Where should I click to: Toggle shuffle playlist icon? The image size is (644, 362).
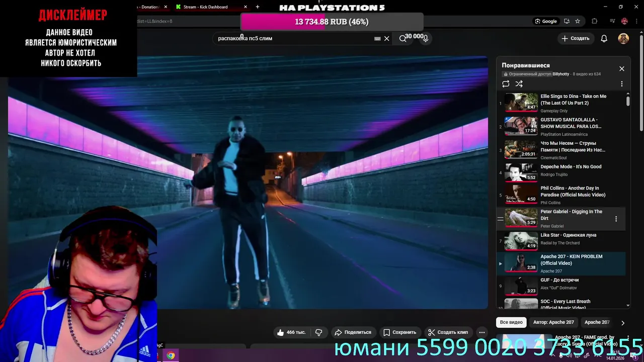(519, 84)
